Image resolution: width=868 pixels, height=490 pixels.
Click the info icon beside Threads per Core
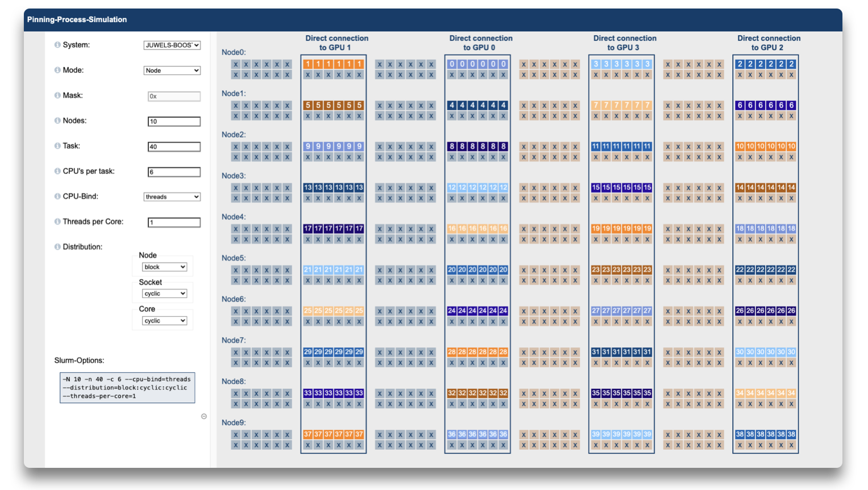coord(57,222)
